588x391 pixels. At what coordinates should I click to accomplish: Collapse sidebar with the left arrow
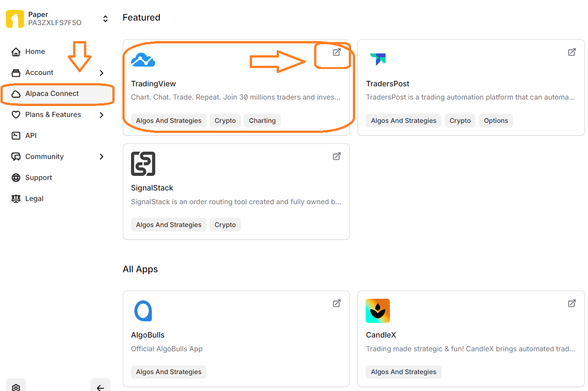pos(100,387)
